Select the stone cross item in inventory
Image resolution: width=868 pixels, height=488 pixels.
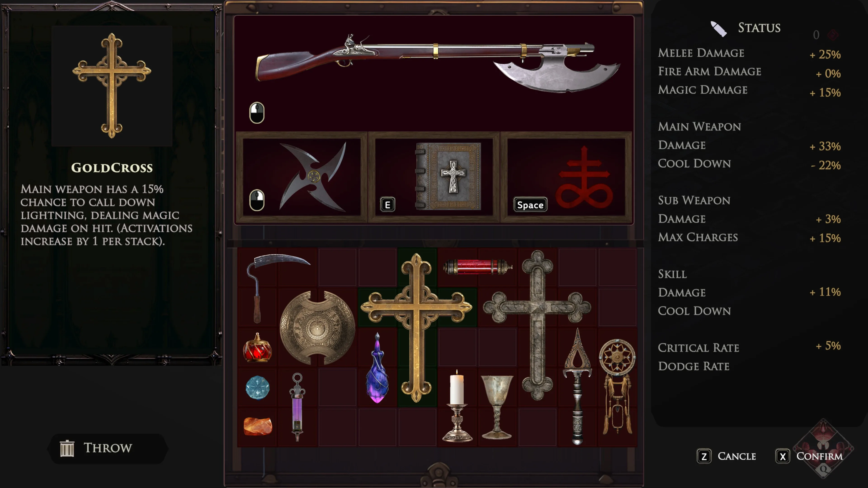[x=537, y=325]
